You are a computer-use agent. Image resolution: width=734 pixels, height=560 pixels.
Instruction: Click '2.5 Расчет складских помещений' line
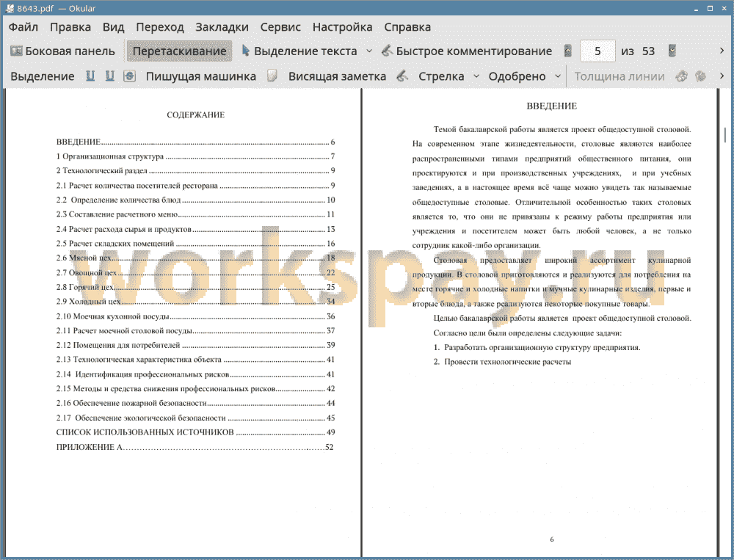coord(195,244)
